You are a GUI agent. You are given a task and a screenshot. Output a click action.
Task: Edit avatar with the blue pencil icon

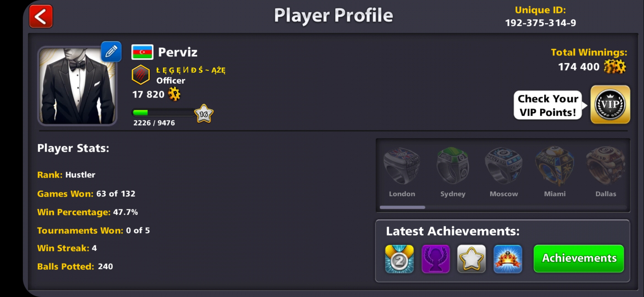[111, 51]
